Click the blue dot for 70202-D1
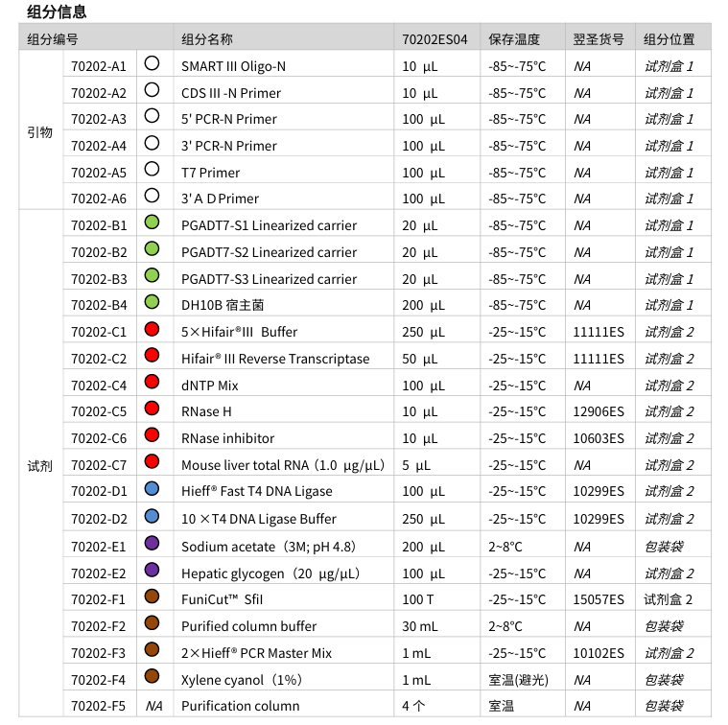728x725 pixels. (152, 489)
